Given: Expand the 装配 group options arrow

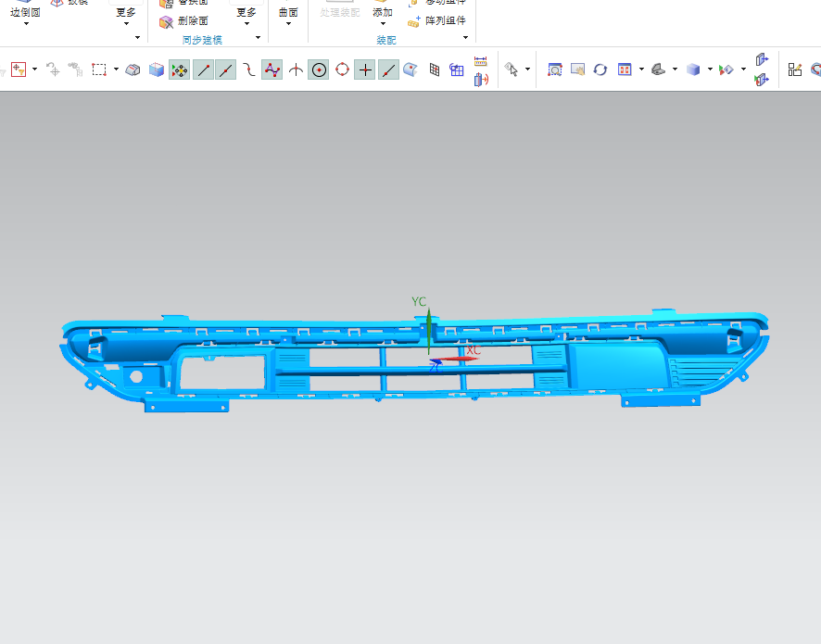Looking at the screenshot, I should pyautogui.click(x=465, y=38).
